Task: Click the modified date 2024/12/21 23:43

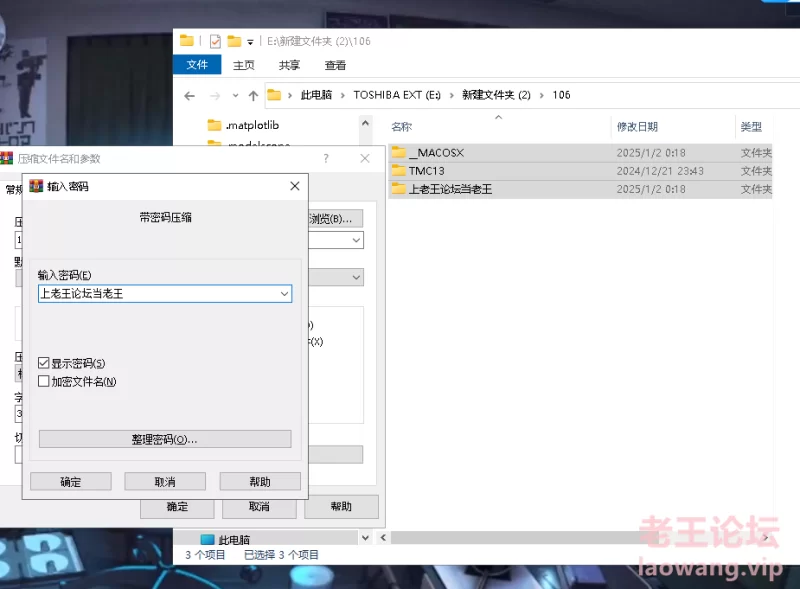Action: coord(660,171)
